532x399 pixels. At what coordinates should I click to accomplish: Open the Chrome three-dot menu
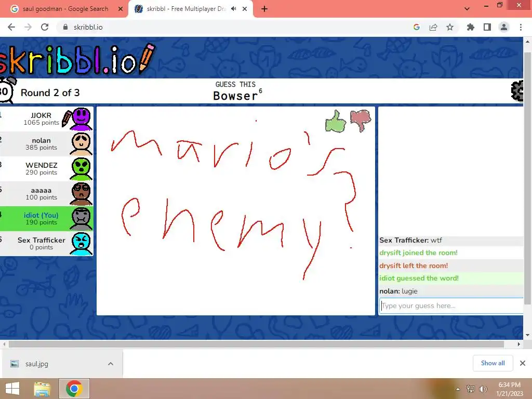point(521,27)
